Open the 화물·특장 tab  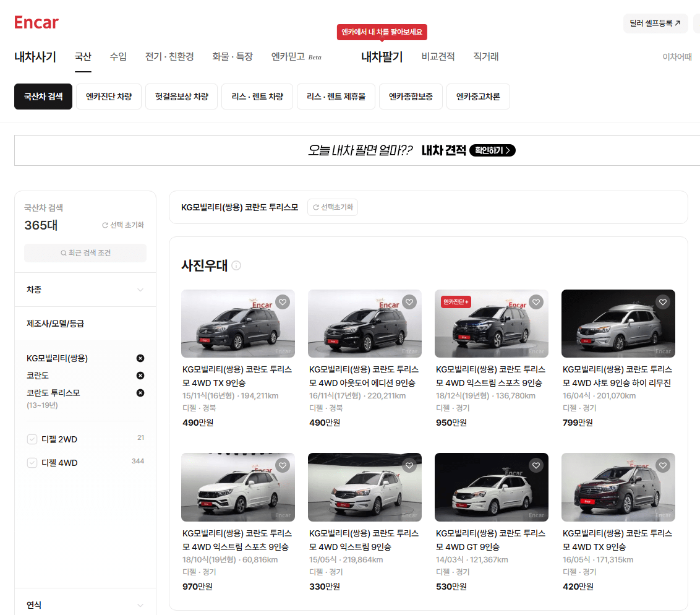point(233,57)
